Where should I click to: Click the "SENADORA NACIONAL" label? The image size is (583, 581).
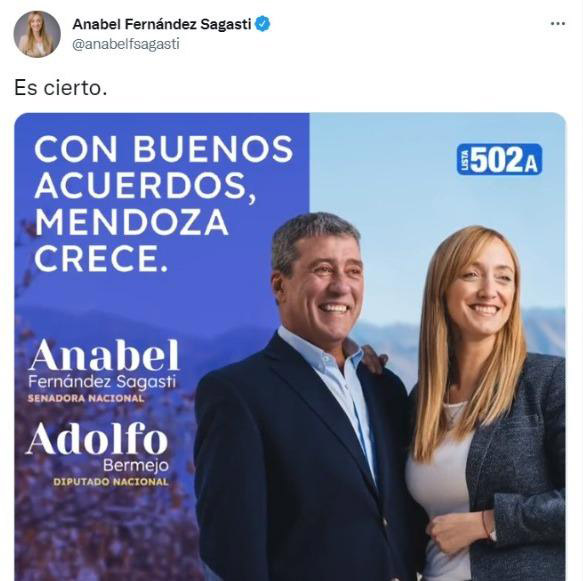click(x=86, y=398)
